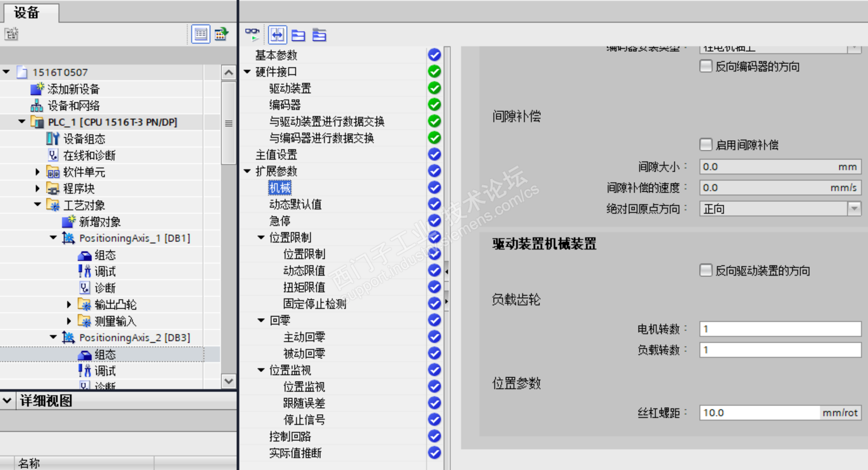This screenshot has height=470, width=868.
Task: Go to the 主动回零 page
Action: pyautogui.click(x=304, y=337)
